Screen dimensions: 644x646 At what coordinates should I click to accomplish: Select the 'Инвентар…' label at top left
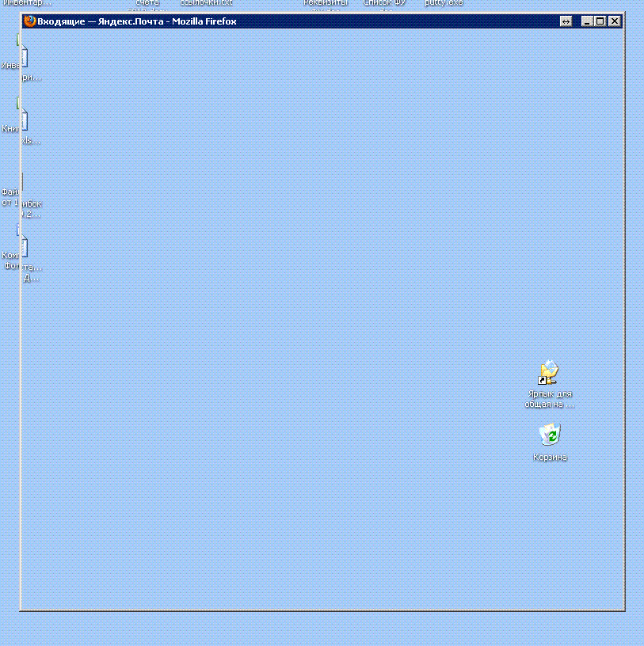pos(27,3)
